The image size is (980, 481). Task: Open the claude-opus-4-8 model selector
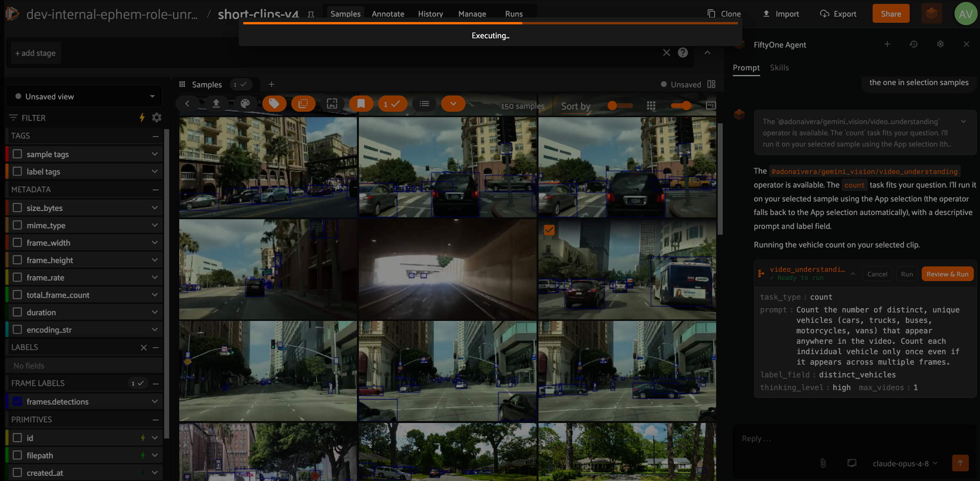pyautogui.click(x=905, y=463)
